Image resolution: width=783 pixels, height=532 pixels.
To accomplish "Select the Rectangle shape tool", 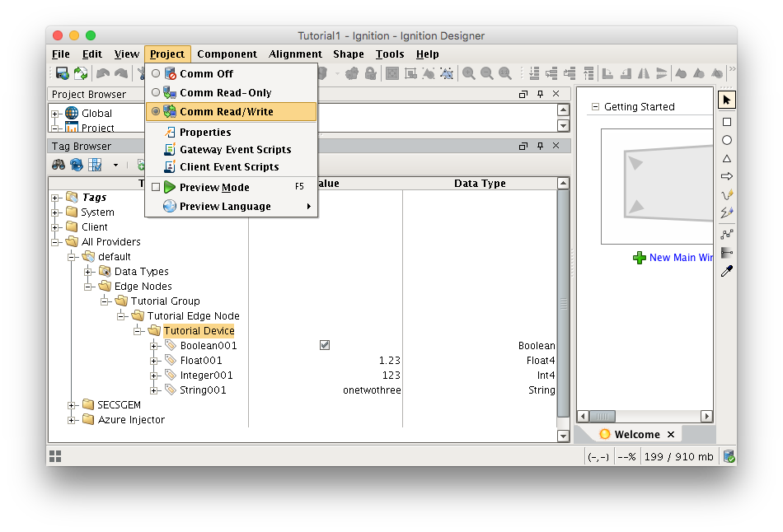I will click(727, 122).
